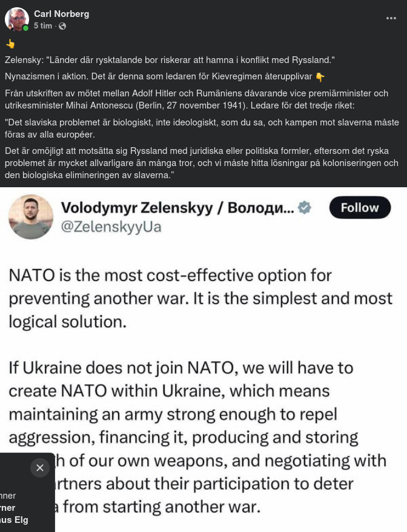This screenshot has height=532, width=407.
Task: Click the globe public audience icon
Action: pyautogui.click(x=62, y=26)
